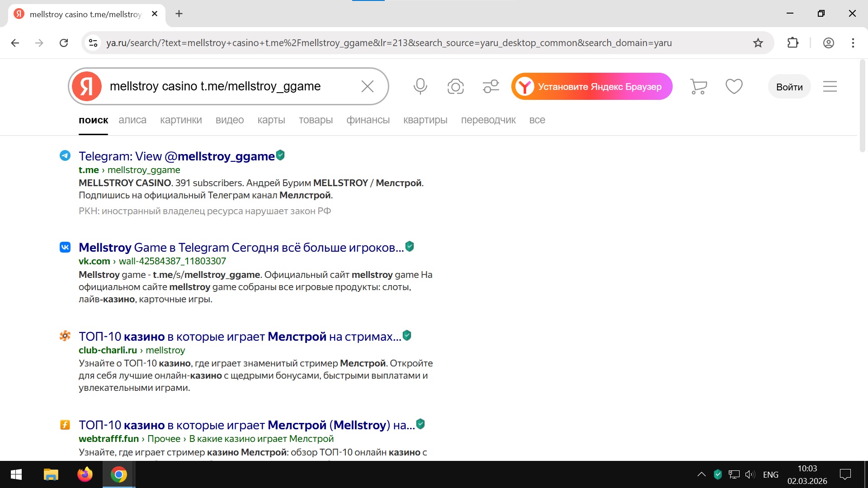Click in the Yandex search input field
The width and height of the screenshot is (868, 488).
pyautogui.click(x=226, y=86)
